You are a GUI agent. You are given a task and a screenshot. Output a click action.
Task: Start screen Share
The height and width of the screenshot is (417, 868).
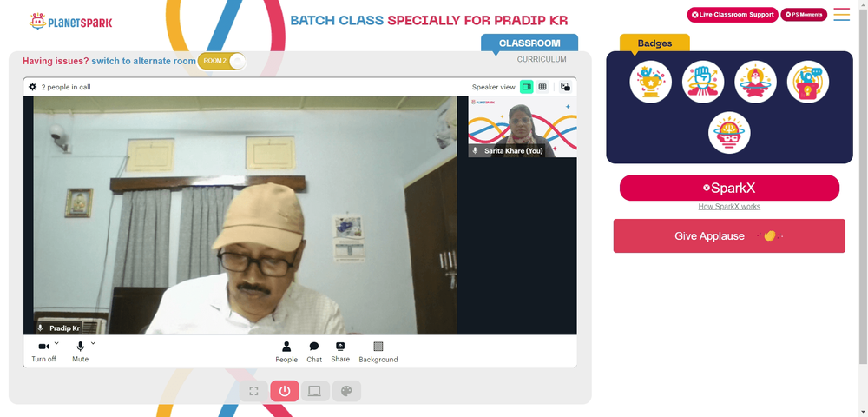pyautogui.click(x=340, y=352)
